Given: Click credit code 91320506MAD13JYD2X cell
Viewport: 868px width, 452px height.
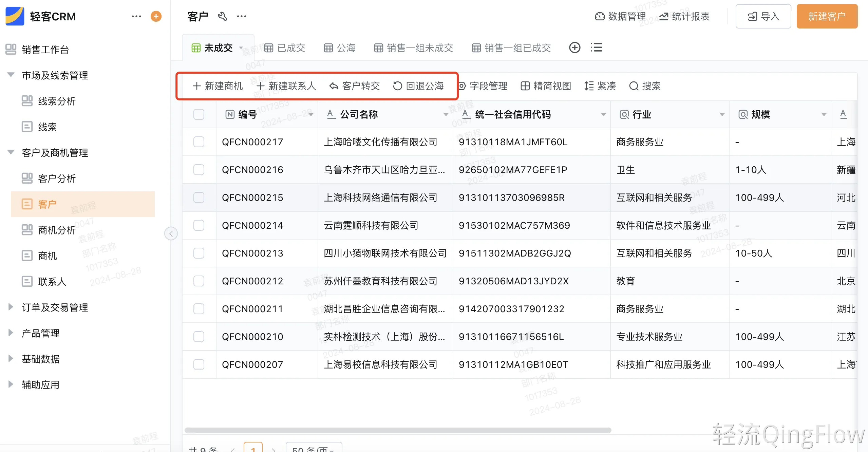Looking at the screenshot, I should (x=531, y=281).
